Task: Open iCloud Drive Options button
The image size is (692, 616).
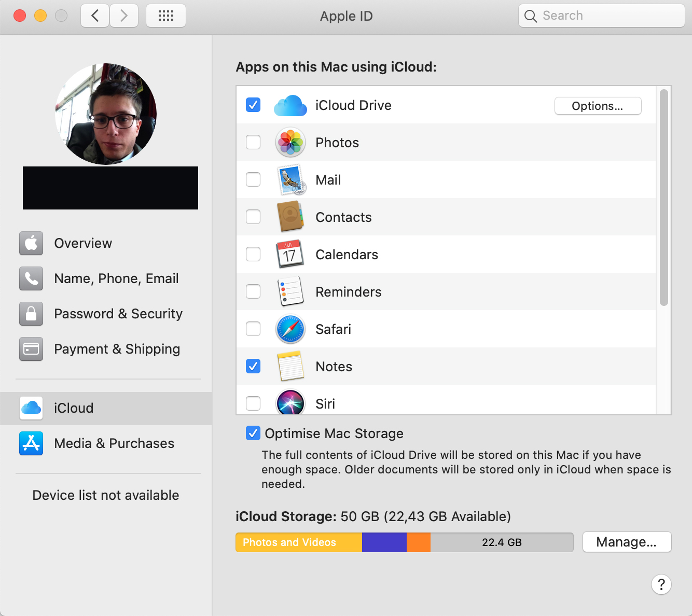Action: click(x=598, y=106)
